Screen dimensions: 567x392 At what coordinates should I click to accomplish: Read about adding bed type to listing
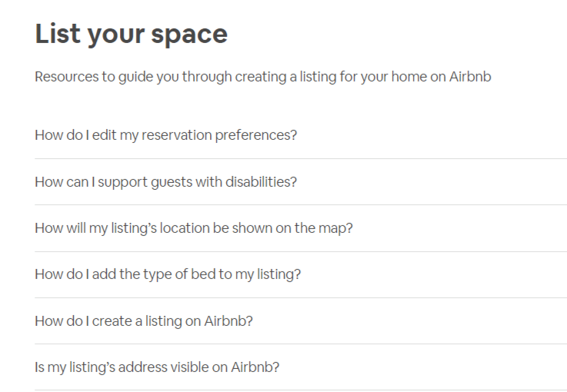point(168,274)
